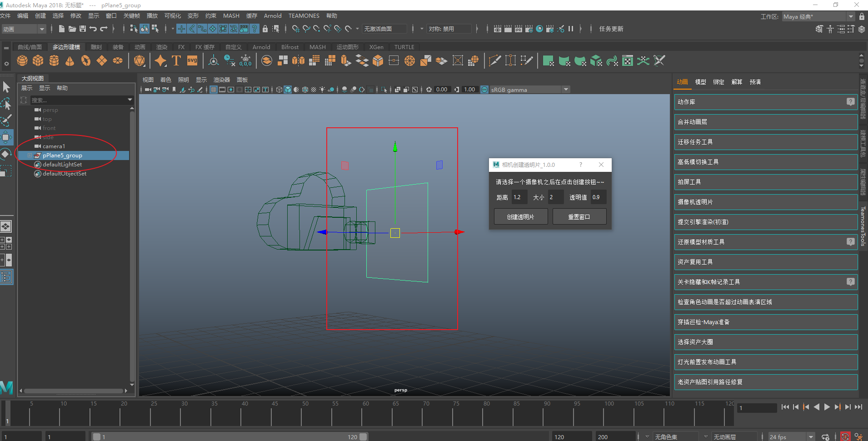Toggle the auto keyframe button
Viewport: 868px width, 441px height.
coord(845,437)
